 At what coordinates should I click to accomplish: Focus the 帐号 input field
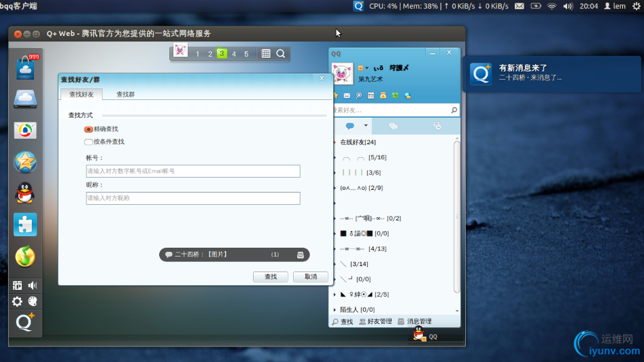coord(193,171)
